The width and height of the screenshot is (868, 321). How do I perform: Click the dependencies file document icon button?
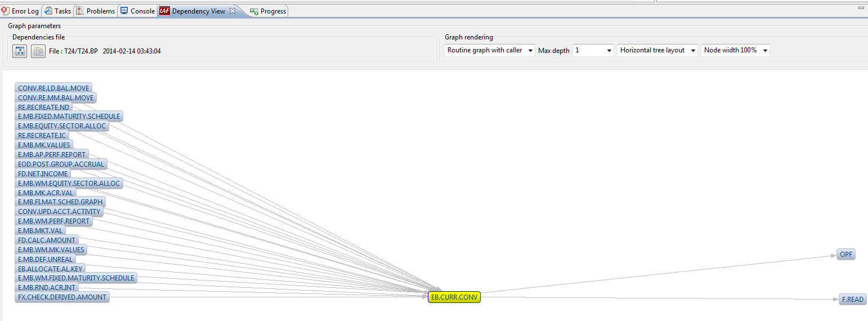(x=38, y=51)
